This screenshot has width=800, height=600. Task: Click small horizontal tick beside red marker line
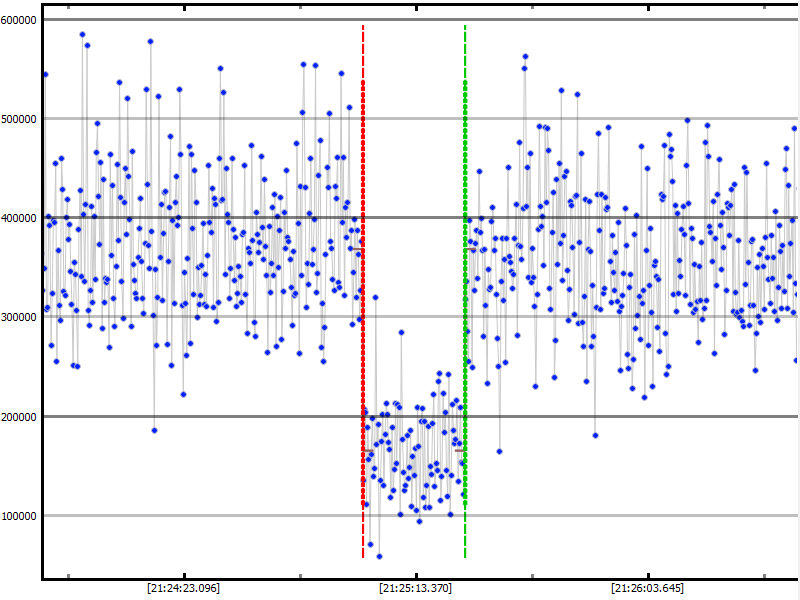357,248
